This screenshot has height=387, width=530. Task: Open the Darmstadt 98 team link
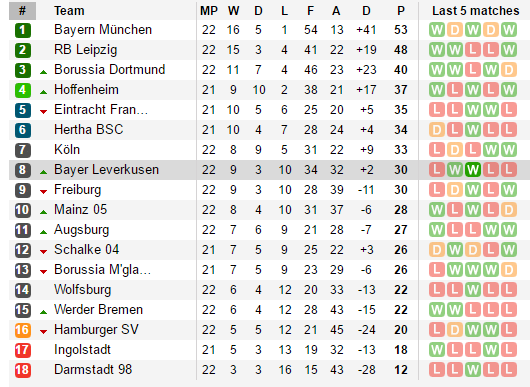(93, 369)
